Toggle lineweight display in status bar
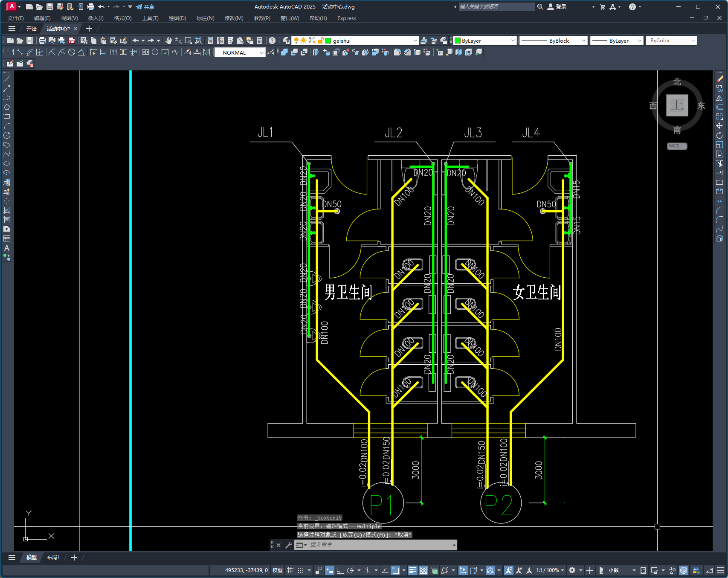The height and width of the screenshot is (578, 728). coord(412,570)
